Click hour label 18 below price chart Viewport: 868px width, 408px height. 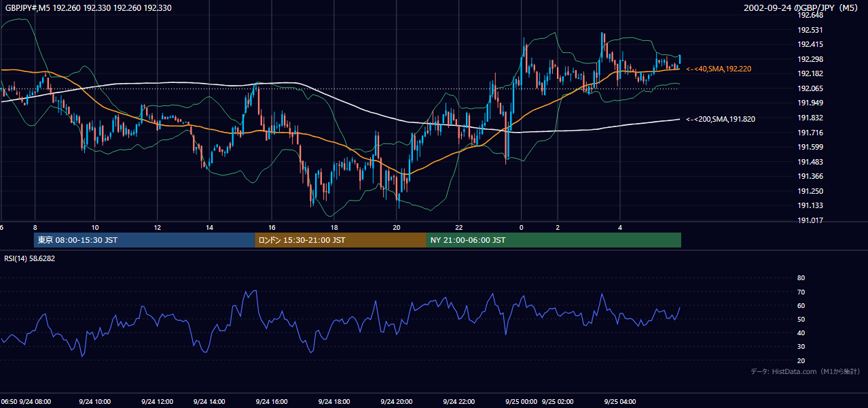pos(334,227)
